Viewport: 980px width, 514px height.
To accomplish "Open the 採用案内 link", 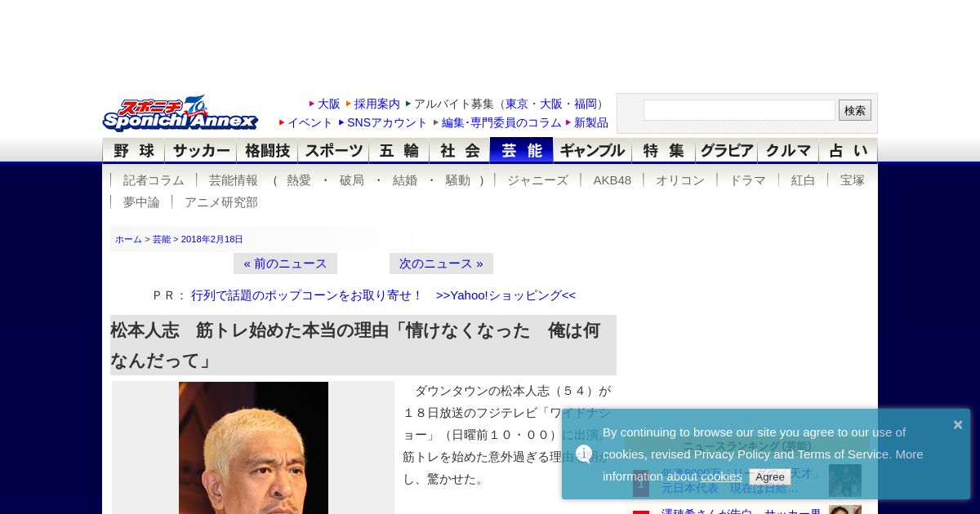I will (x=377, y=104).
